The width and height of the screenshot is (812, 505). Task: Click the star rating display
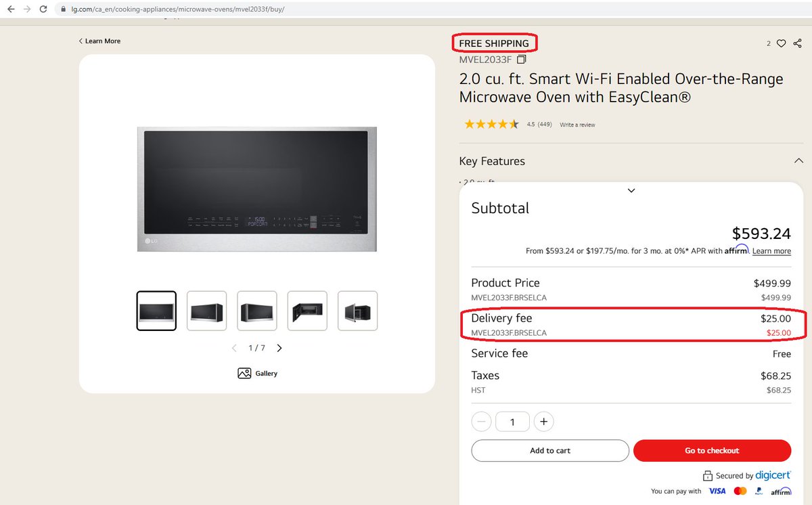491,125
